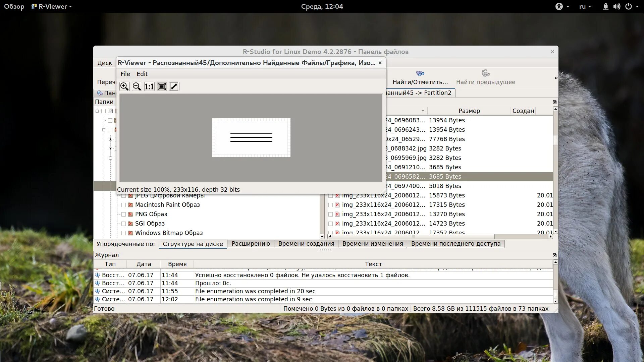Open the Edit menu in R-Viewer
Viewport: 644px width, 362px height.
pyautogui.click(x=142, y=74)
